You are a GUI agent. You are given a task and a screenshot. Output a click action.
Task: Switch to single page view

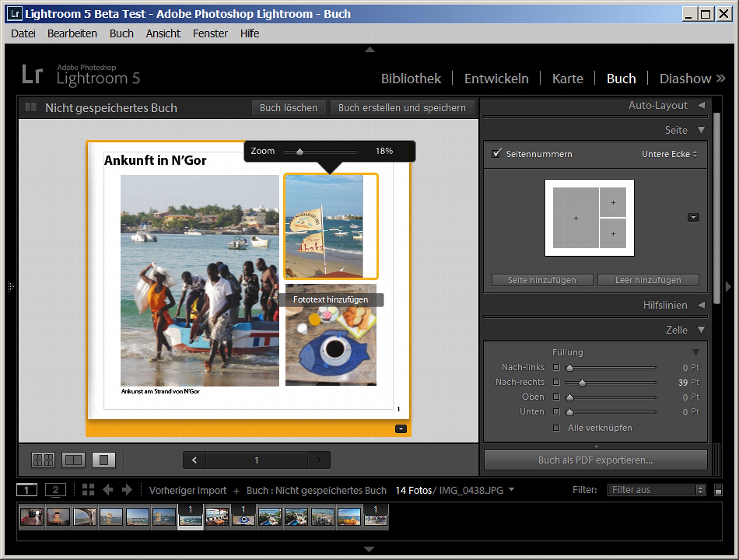(103, 460)
